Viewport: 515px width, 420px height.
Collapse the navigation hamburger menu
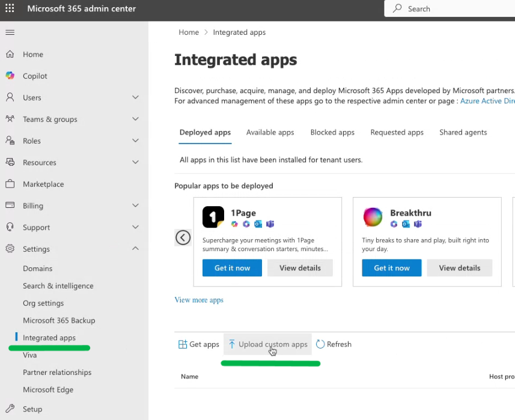point(10,32)
